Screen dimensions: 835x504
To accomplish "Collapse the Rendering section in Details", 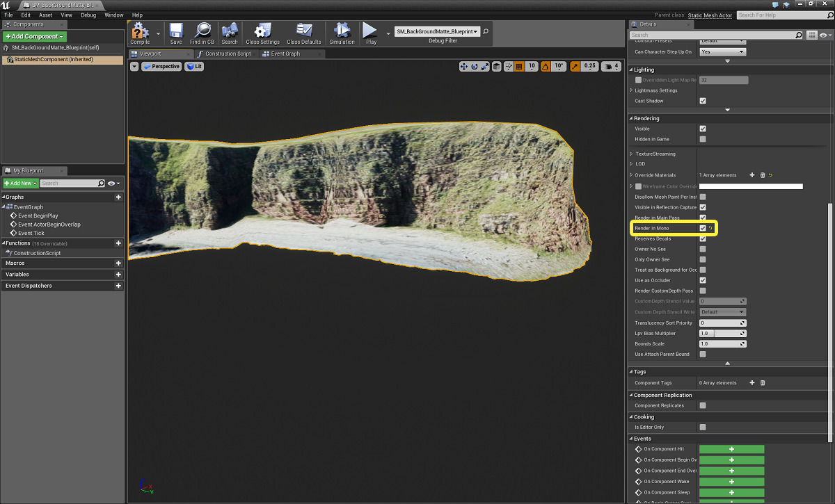I will point(630,118).
